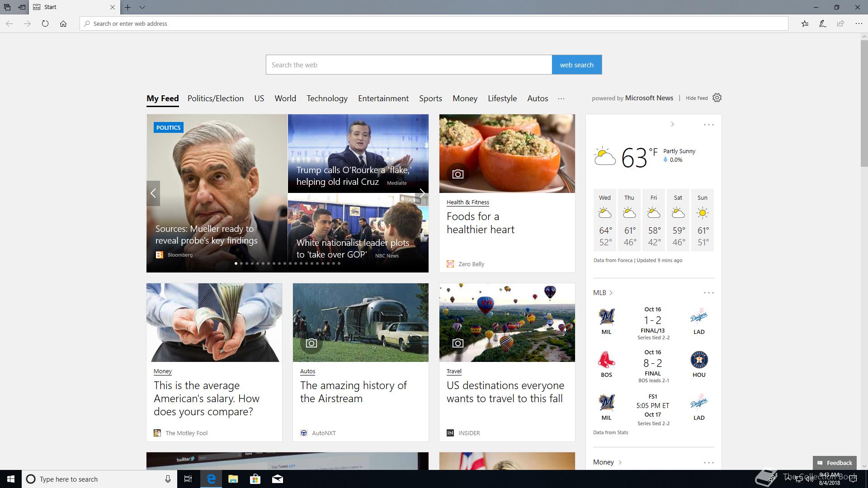
Task: Open the Politics/Election tab
Action: pyautogui.click(x=216, y=99)
